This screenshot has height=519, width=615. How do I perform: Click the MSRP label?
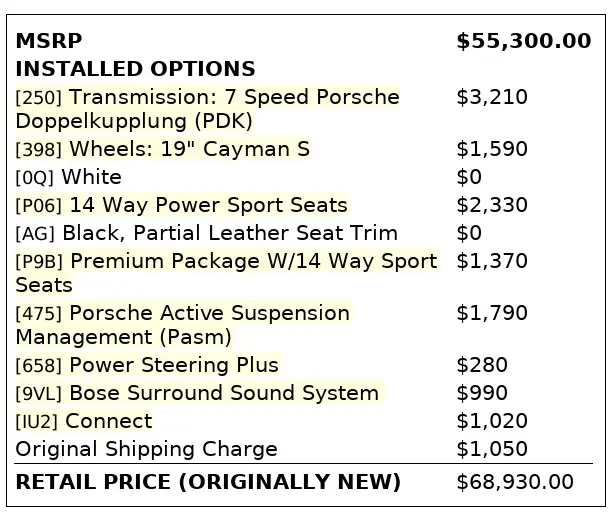(x=49, y=42)
